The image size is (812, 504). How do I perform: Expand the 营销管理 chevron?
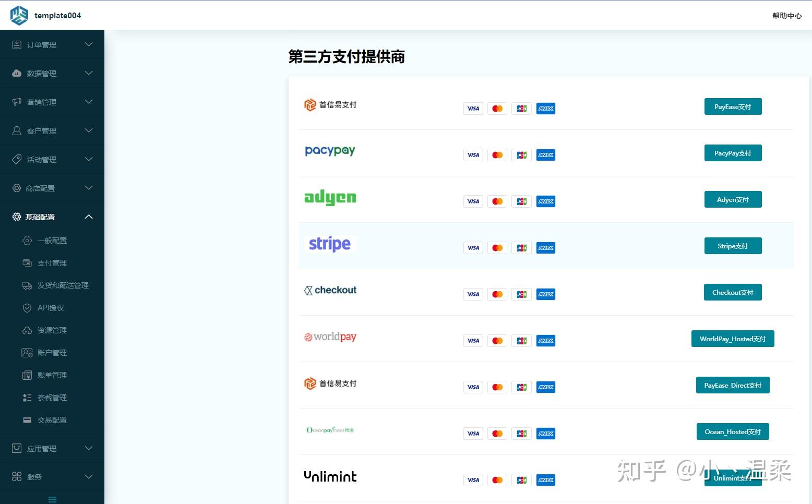point(89,102)
